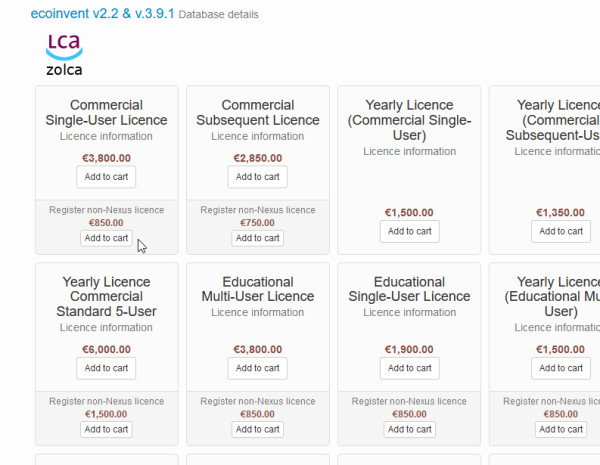Click the €6,000.00 price text
The height and width of the screenshot is (465, 600).
pyautogui.click(x=106, y=349)
